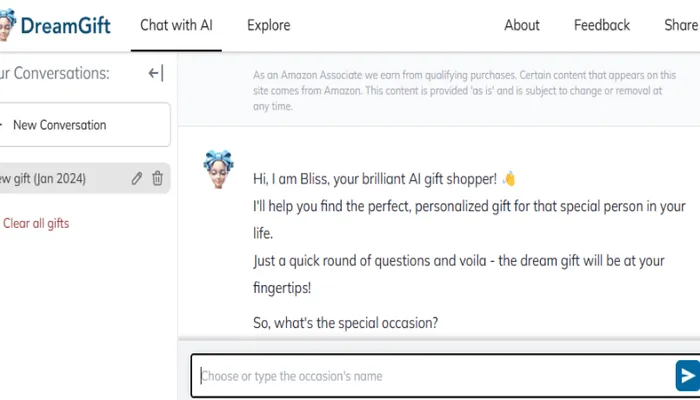Send the message with the arrow button
Viewport: 700px width, 400px height.
point(687,376)
